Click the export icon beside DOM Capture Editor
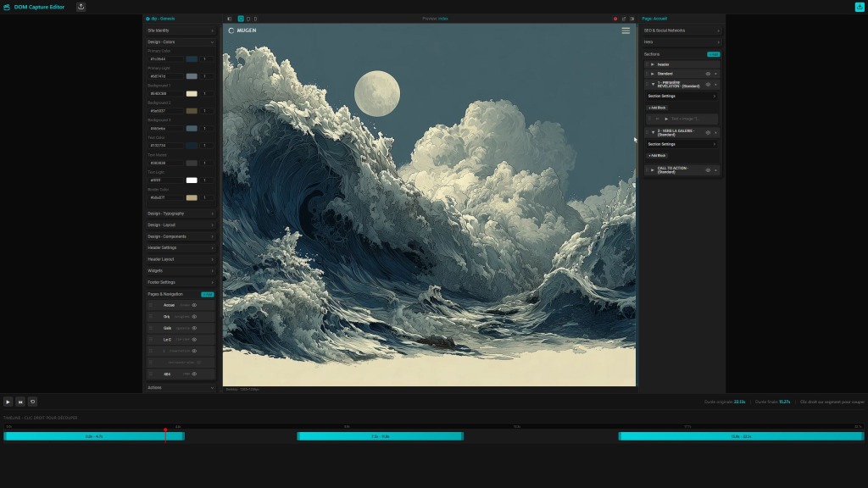Image resolution: width=868 pixels, height=488 pixels. [x=81, y=7]
